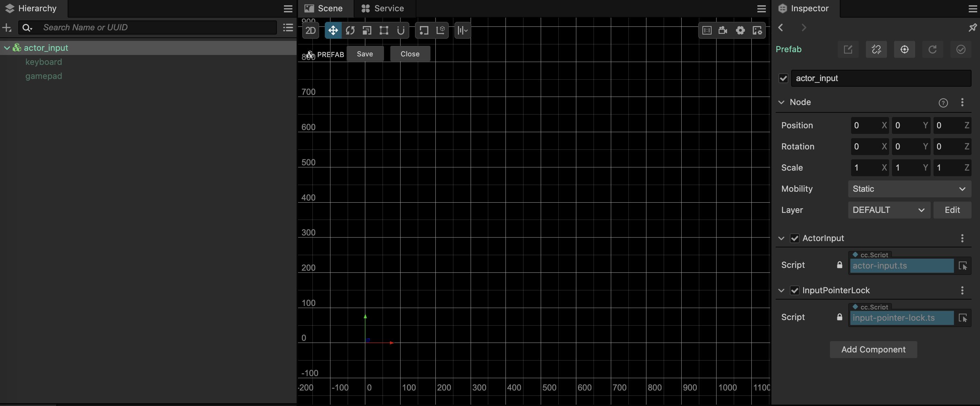Open the Mobility Static dropdown

(909, 189)
